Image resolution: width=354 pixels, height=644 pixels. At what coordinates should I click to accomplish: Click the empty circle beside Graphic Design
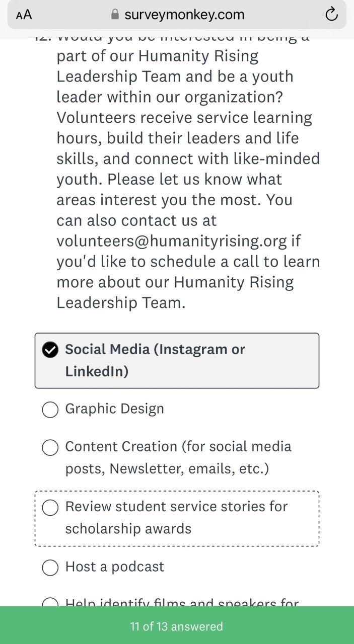click(x=50, y=410)
